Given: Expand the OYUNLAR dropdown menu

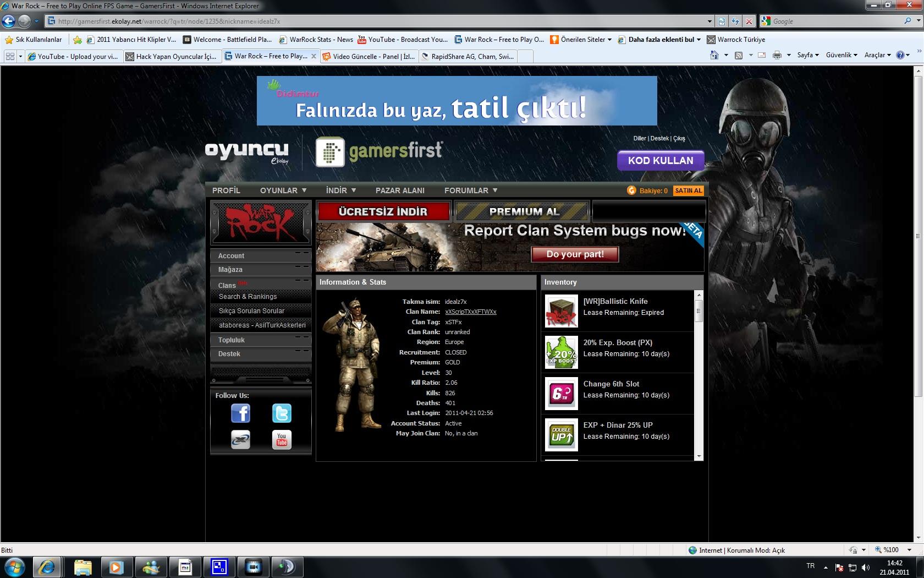Looking at the screenshot, I should [x=283, y=190].
